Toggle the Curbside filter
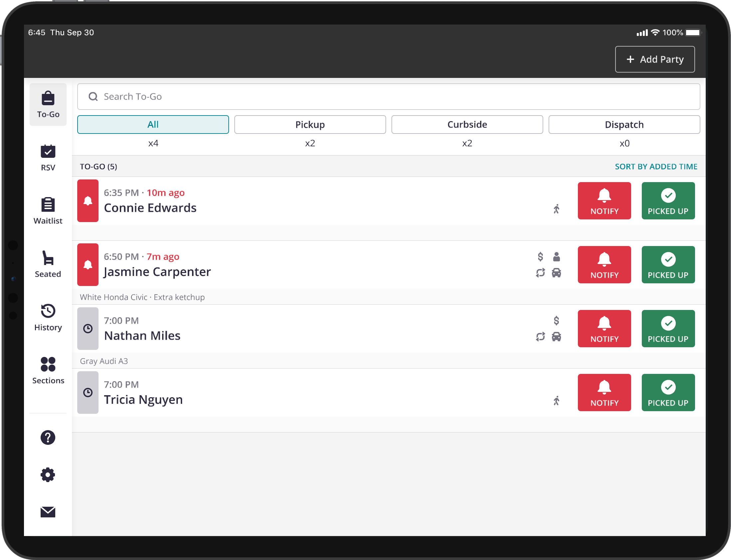Viewport: 731px width, 560px height. 467,124
